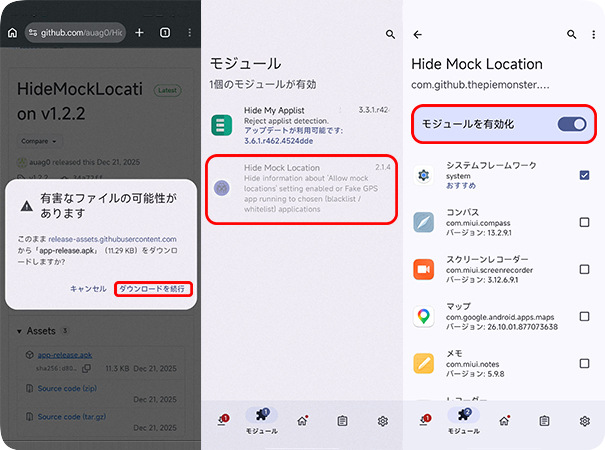This screenshot has width=605, height=450.
Task: Open the tab switcher showing 1 tab
Action: coord(165,33)
